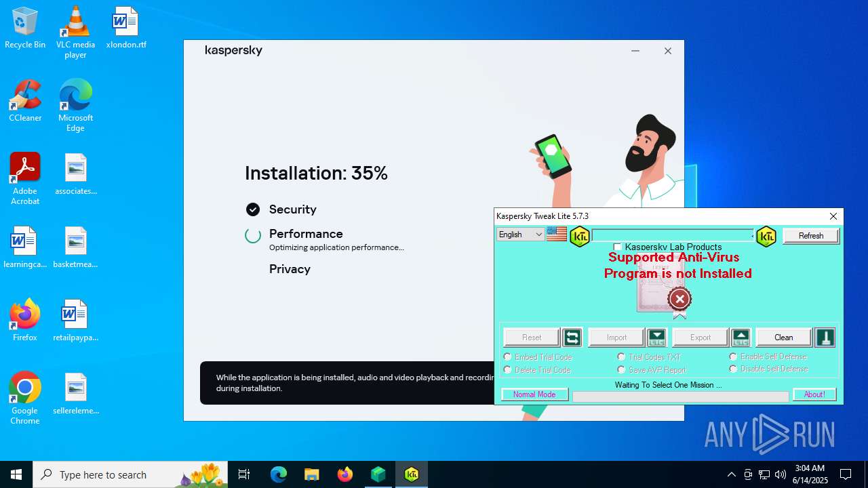Launch Google Chrome desktop shortcut
The height and width of the screenshot is (488, 868).
(25, 399)
